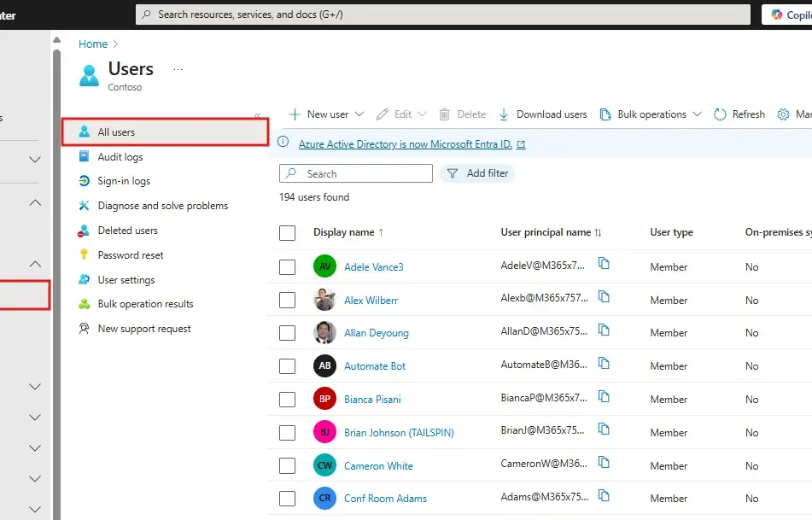This screenshot has height=520, width=812.
Task: Click the BJ avatar of Brian Johnson
Action: [324, 432]
